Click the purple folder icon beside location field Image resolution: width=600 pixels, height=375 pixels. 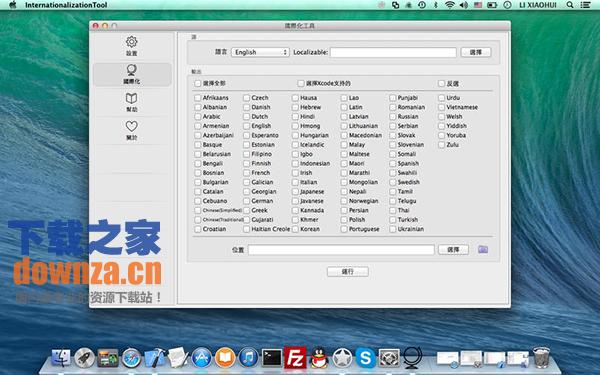(x=483, y=249)
